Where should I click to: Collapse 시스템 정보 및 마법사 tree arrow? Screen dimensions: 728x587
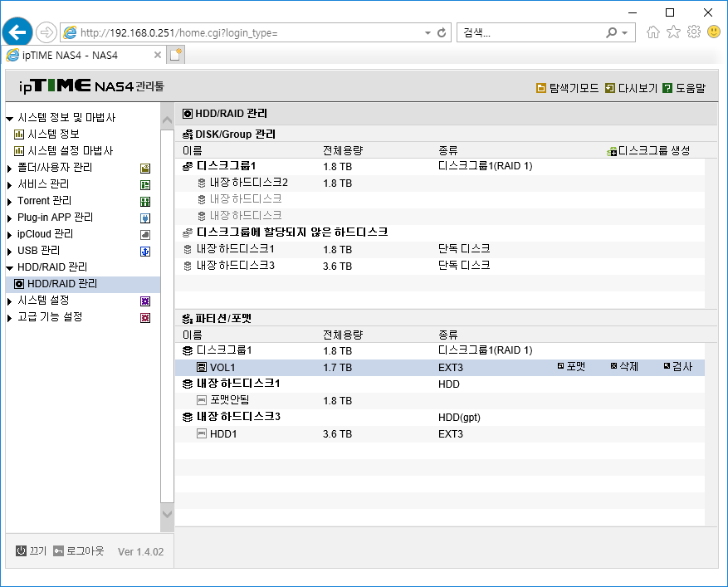click(9, 119)
